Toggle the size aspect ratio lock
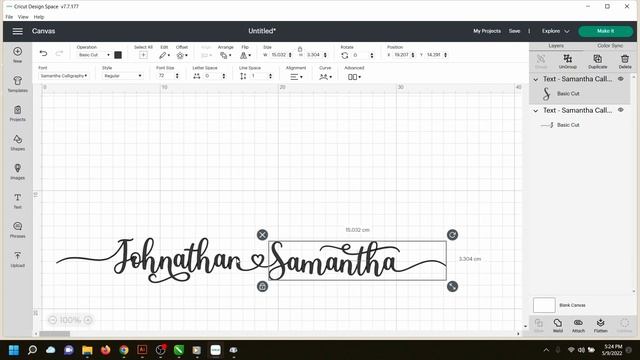 [x=300, y=49]
